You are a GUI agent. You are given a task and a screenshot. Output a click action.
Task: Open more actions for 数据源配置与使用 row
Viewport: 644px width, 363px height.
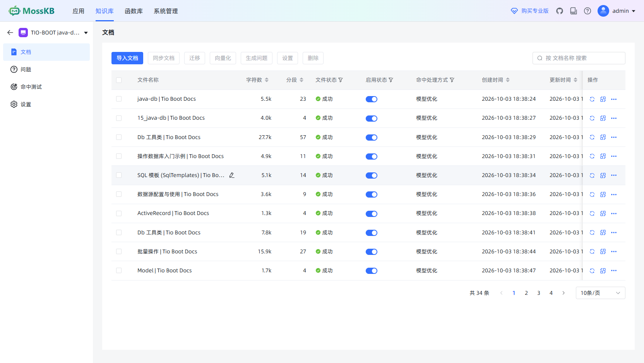coord(614,194)
